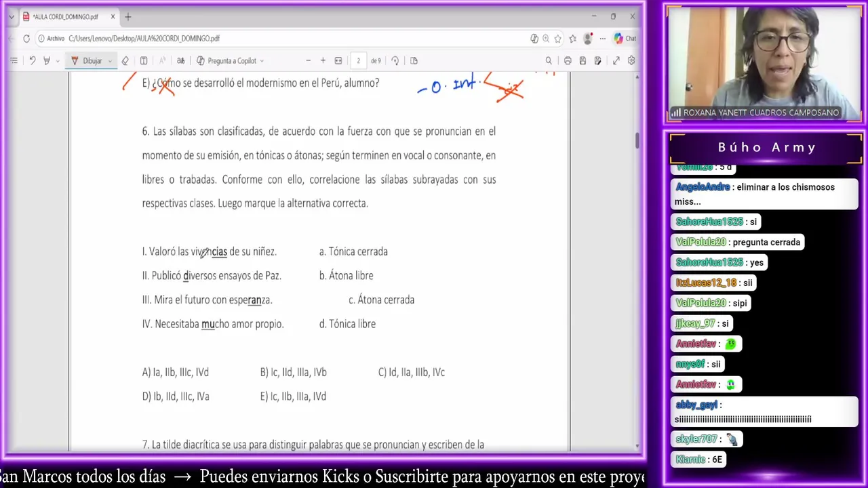
Task: Rotate the PDF page
Action: 395,61
